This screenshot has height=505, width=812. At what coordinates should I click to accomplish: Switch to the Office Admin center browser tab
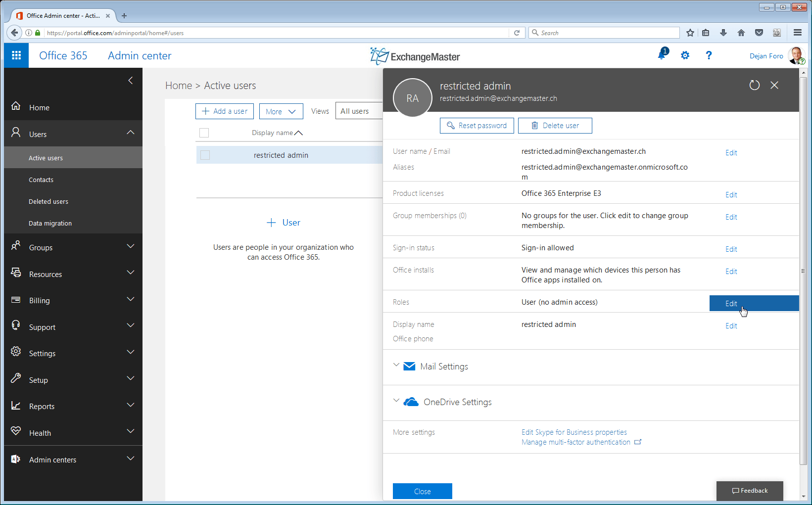click(63, 16)
